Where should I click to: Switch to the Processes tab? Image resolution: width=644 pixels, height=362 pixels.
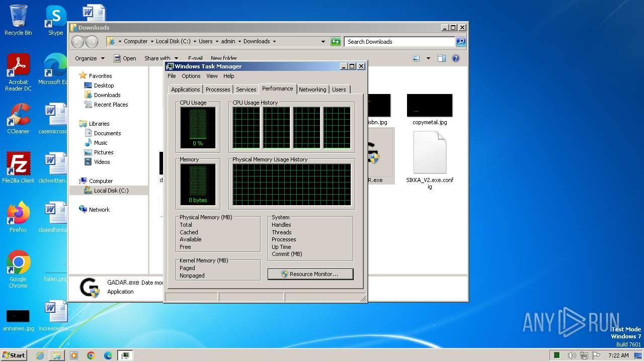[x=218, y=89]
